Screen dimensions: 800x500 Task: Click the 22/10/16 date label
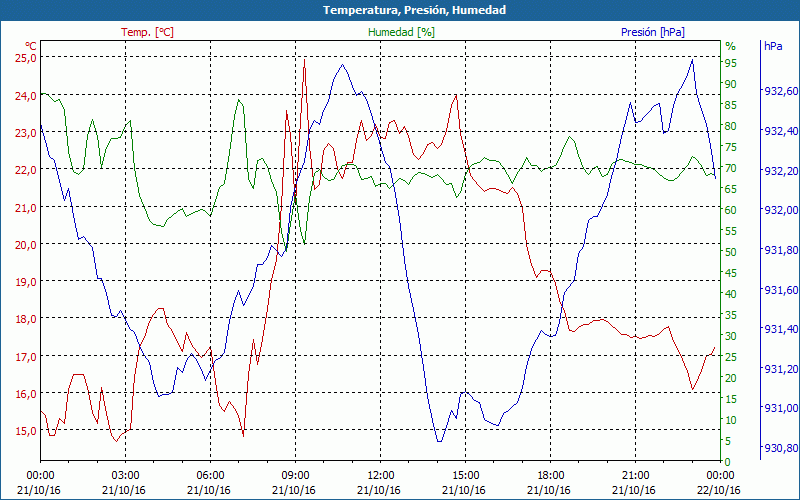click(x=719, y=490)
